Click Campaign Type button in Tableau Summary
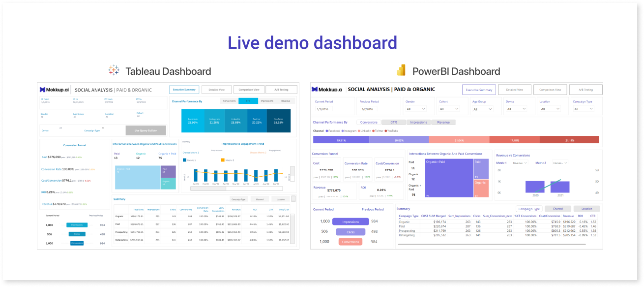Image resolution: width=644 pixels, height=287 pixels. point(239,199)
